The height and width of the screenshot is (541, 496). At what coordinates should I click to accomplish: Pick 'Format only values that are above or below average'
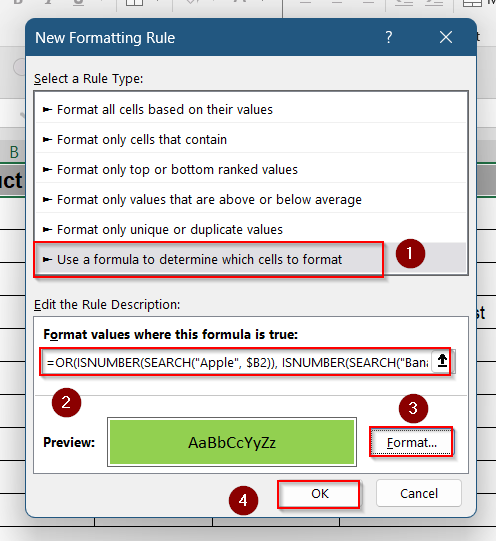click(x=251, y=200)
